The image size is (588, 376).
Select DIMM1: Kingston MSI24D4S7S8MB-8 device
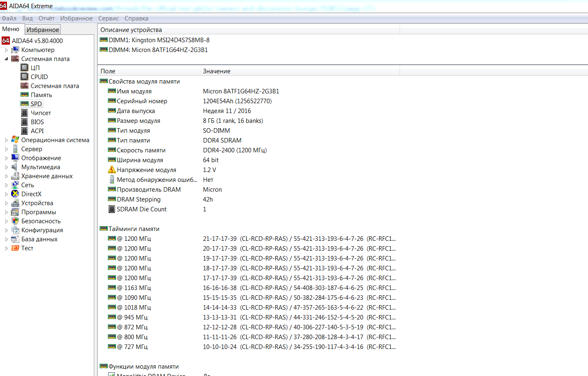(159, 40)
